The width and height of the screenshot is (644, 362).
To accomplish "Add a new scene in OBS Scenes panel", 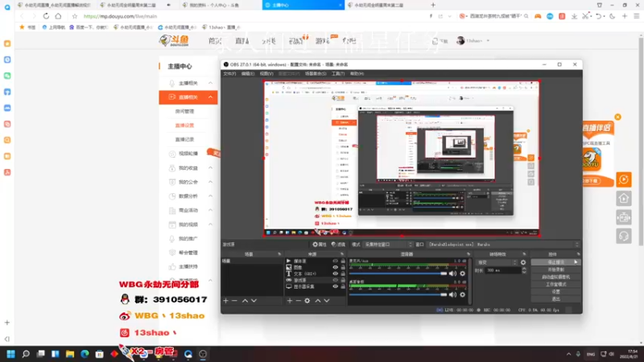I will coord(225,301).
